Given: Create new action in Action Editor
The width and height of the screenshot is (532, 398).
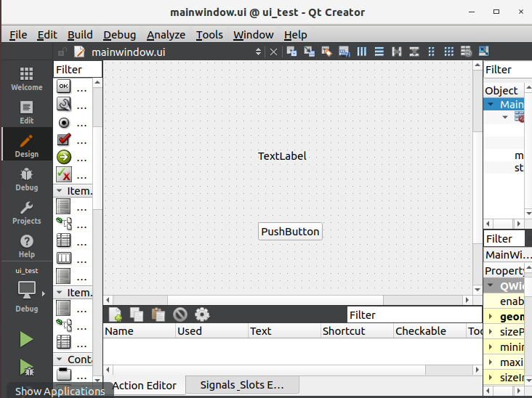Looking at the screenshot, I should coord(116,314).
